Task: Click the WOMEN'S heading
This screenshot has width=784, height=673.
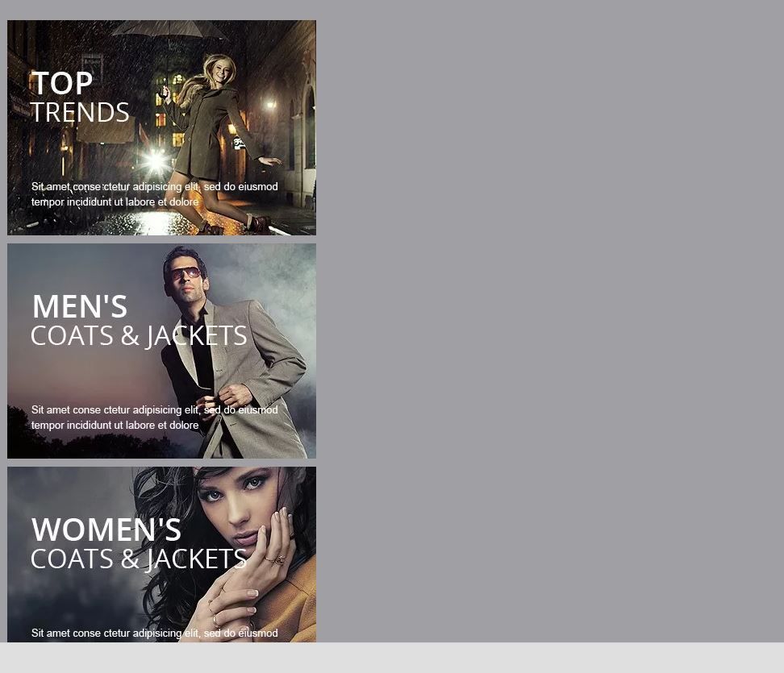Action: point(106,530)
